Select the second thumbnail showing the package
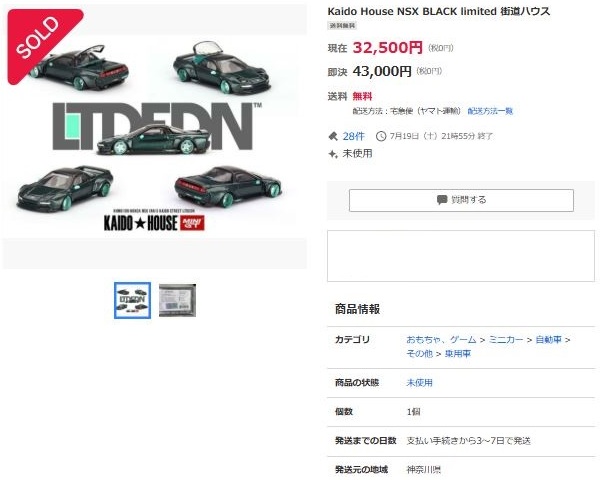 [x=177, y=300]
